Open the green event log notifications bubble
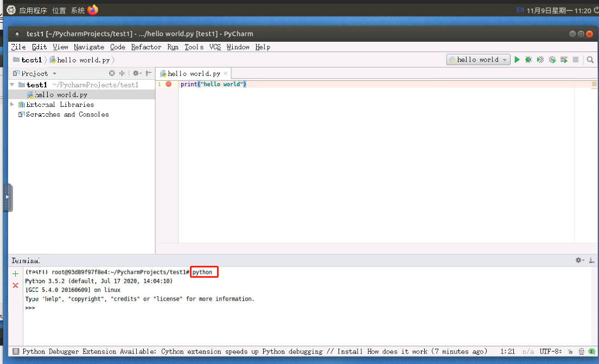Image resolution: width=599 pixels, height=364 pixels. click(x=592, y=352)
